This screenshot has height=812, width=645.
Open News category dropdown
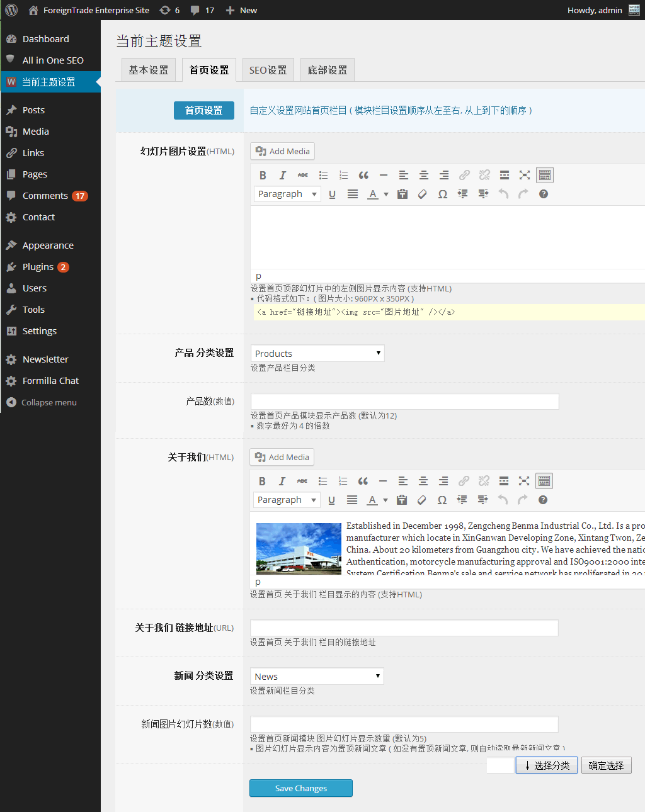[317, 676]
